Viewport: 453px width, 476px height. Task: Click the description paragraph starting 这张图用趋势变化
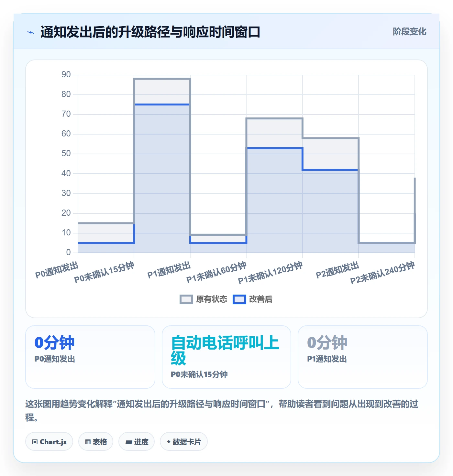click(222, 411)
